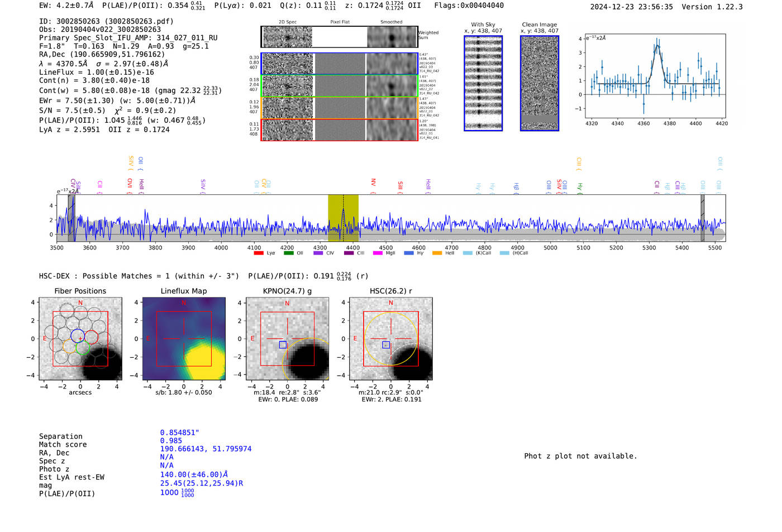This screenshot has height=532, width=782.
Task: Click "Phot z plot not available." message
Action: (x=580, y=456)
